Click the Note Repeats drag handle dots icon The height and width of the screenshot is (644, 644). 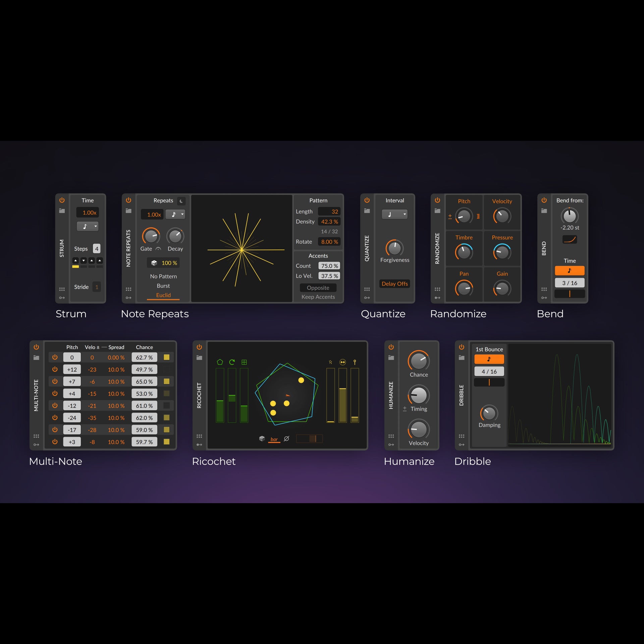pos(128,289)
